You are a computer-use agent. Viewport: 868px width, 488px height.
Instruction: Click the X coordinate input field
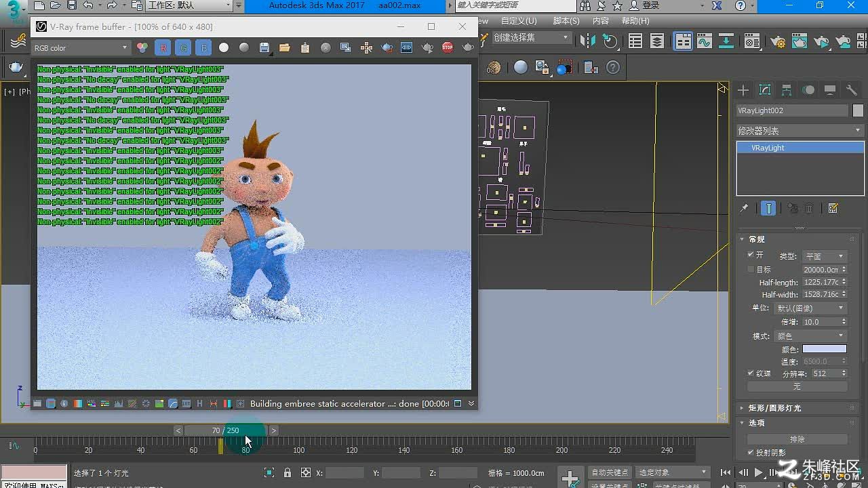(344, 473)
